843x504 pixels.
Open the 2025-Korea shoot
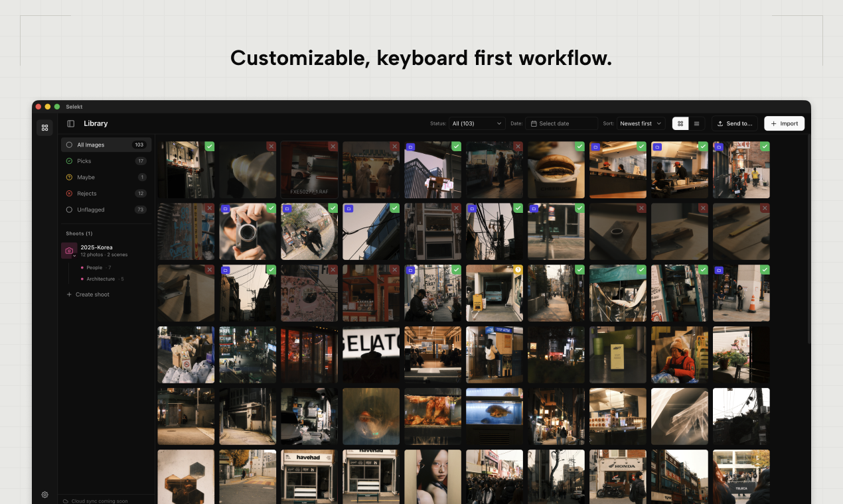pyautogui.click(x=106, y=250)
